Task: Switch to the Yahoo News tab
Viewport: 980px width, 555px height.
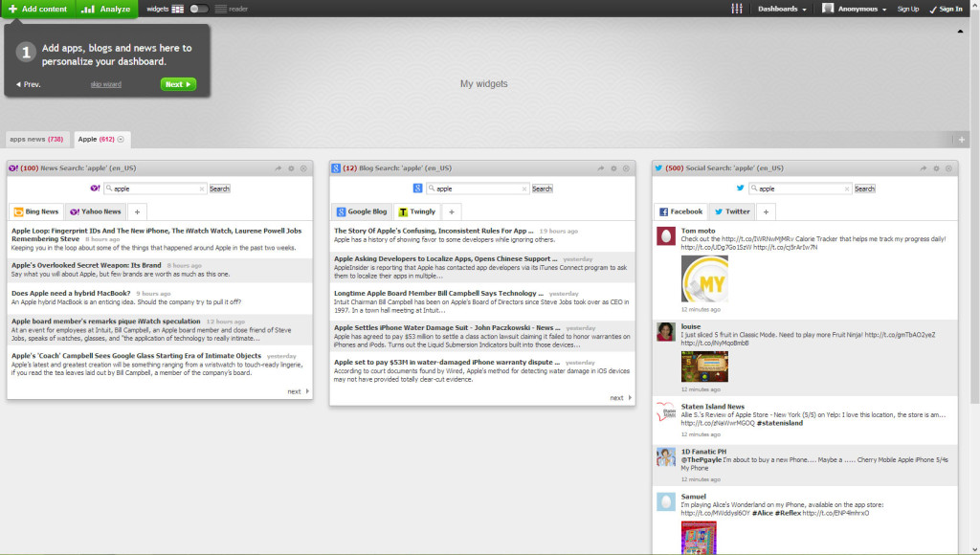Action: pos(96,211)
